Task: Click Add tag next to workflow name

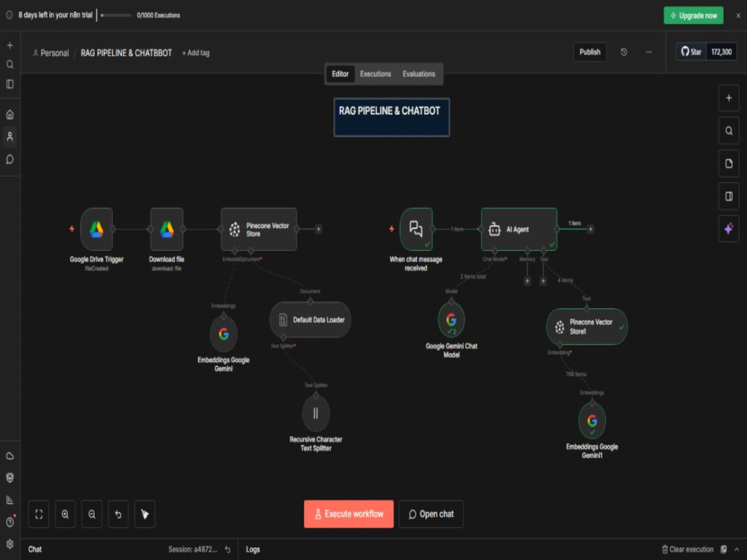Action: (196, 53)
